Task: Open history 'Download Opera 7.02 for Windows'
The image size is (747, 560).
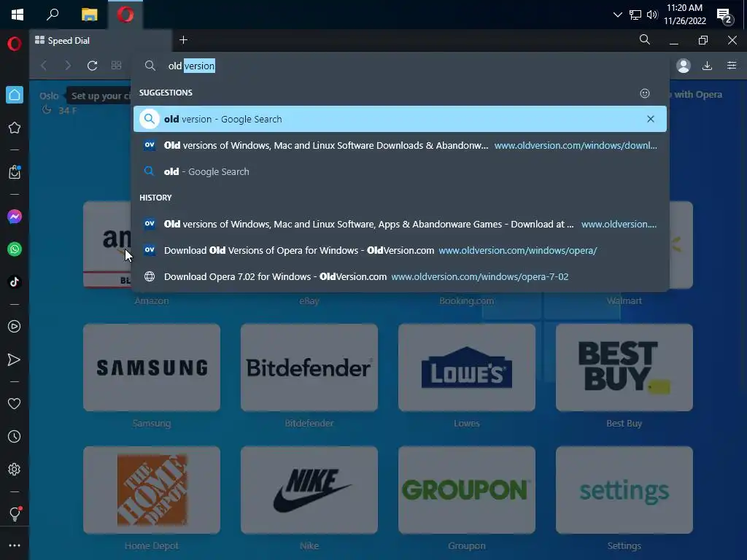Action: coord(400,276)
